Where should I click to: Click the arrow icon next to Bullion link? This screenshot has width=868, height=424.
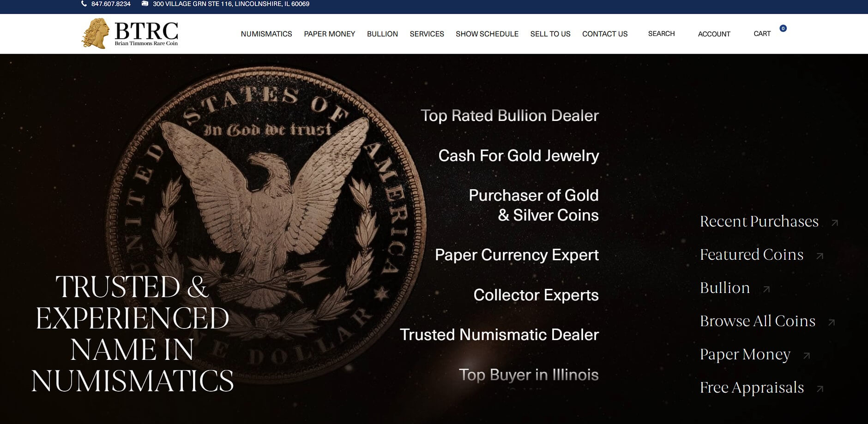[x=766, y=289]
